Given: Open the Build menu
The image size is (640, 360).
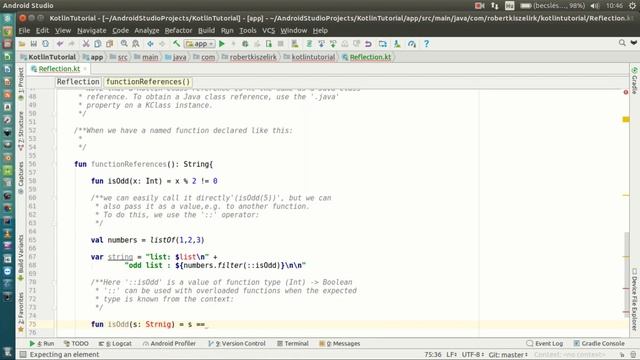Looking at the screenshot, I should pos(206,31).
